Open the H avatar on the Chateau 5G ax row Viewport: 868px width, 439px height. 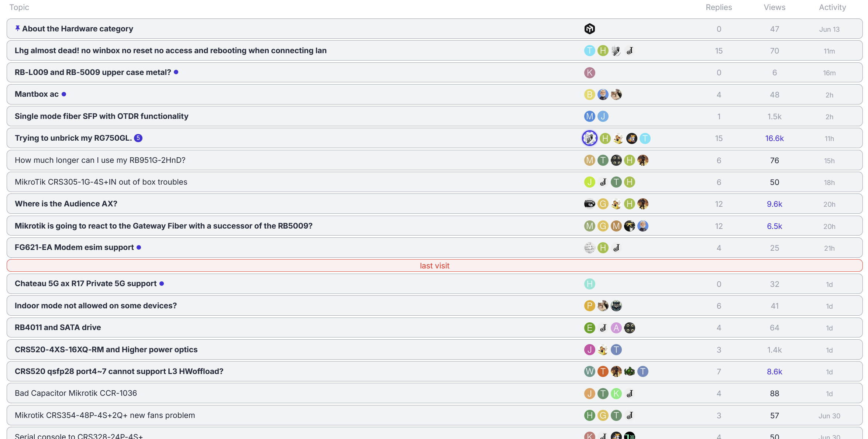coord(589,284)
